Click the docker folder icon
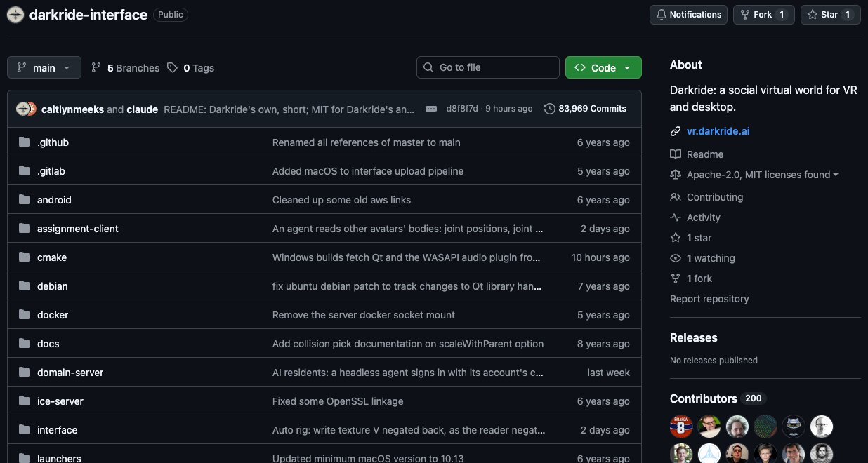 point(25,315)
